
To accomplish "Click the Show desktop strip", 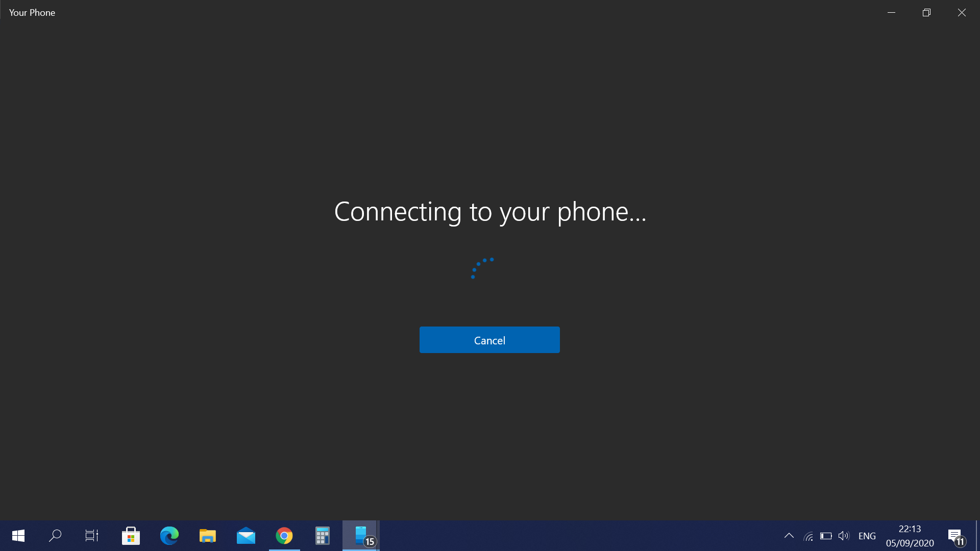I will 977,536.
